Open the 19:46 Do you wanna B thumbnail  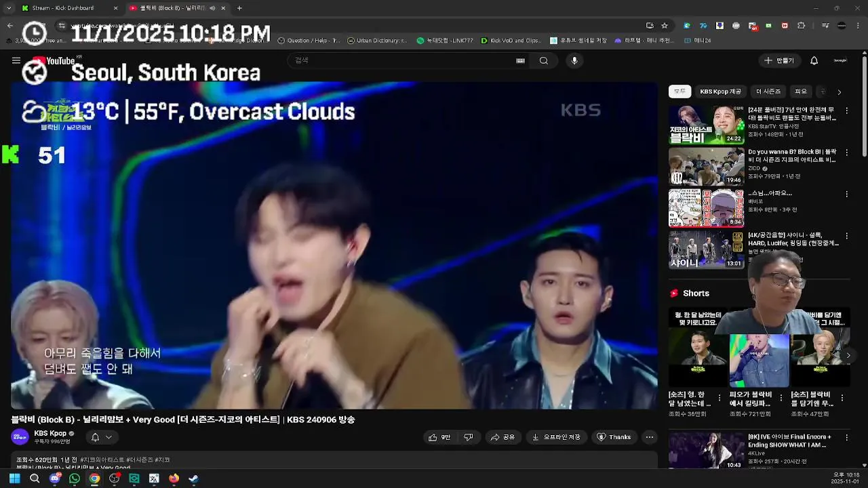point(706,166)
